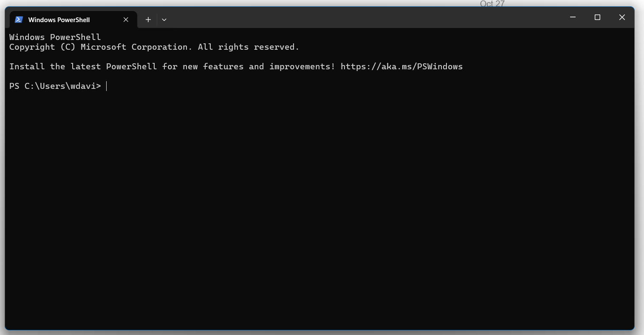The height and width of the screenshot is (335, 644).
Task: Click the word "Microsoft" in the copyright line
Action: tap(103, 47)
